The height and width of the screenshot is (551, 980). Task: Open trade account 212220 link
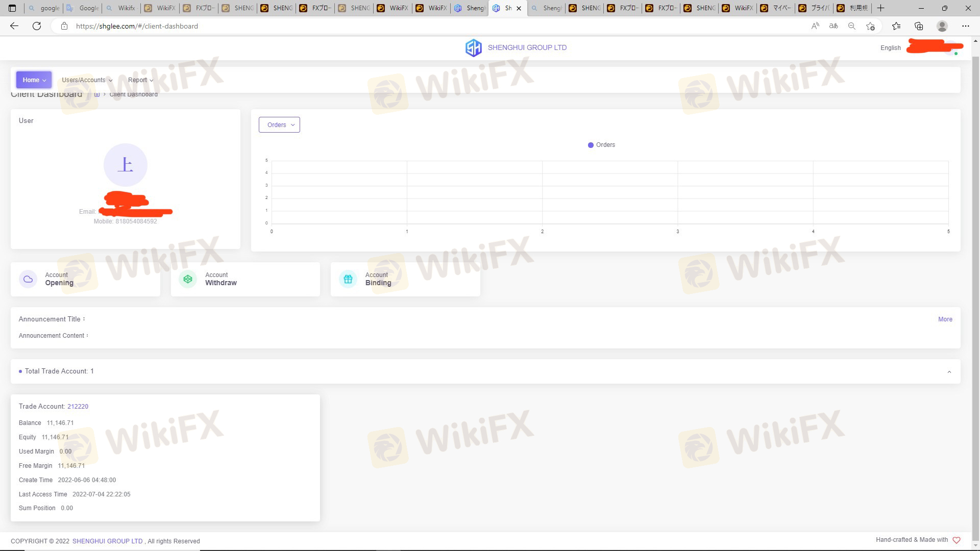[78, 407]
